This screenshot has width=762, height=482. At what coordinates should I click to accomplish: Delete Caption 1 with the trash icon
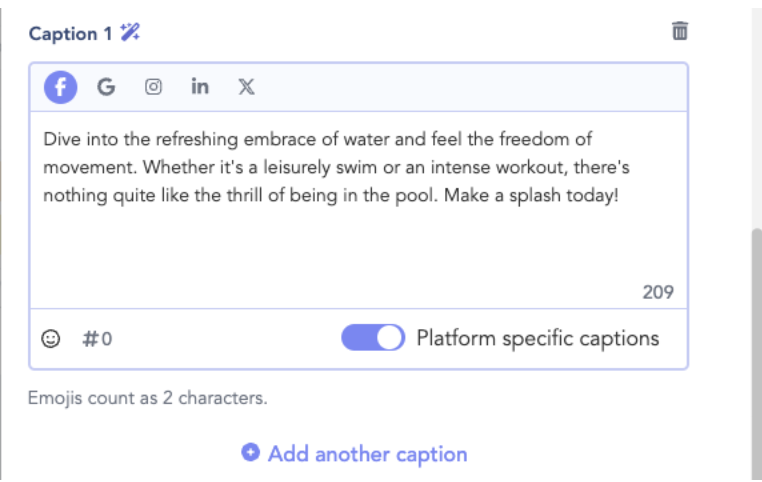[x=680, y=31]
